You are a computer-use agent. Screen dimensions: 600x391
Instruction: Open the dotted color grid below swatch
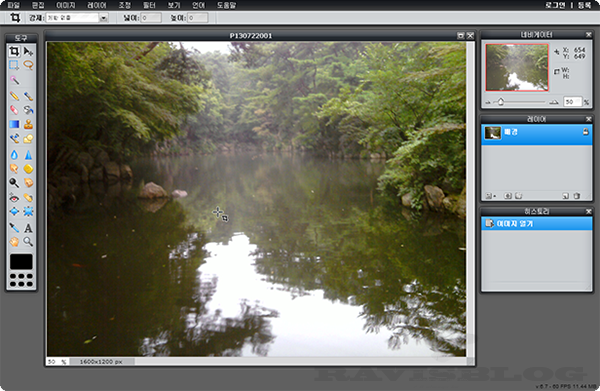point(21,280)
